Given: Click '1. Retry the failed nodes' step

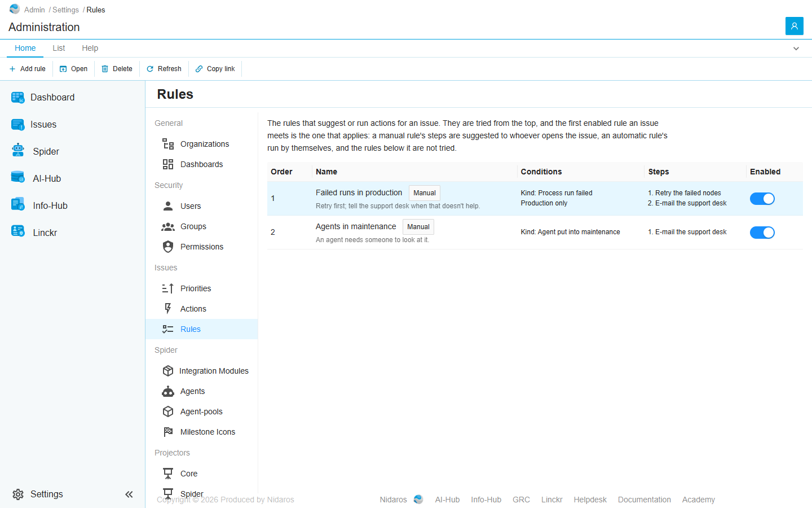Looking at the screenshot, I should (x=685, y=193).
